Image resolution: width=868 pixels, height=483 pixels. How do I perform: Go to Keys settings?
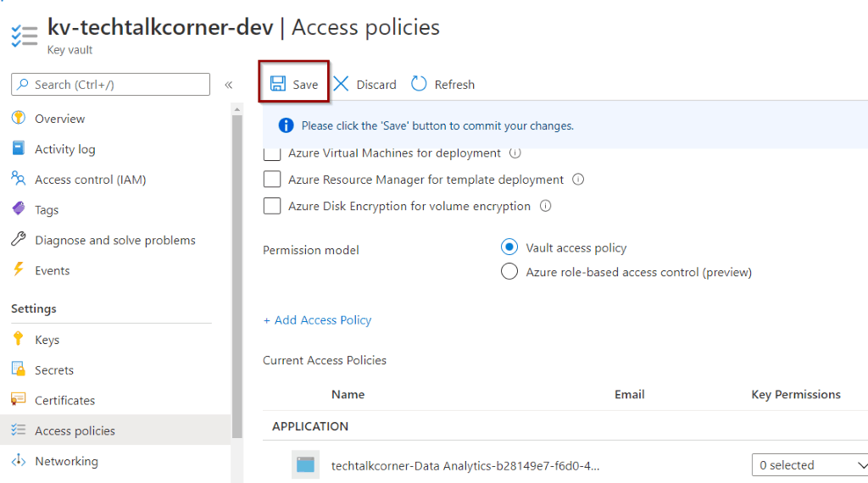click(x=115, y=340)
